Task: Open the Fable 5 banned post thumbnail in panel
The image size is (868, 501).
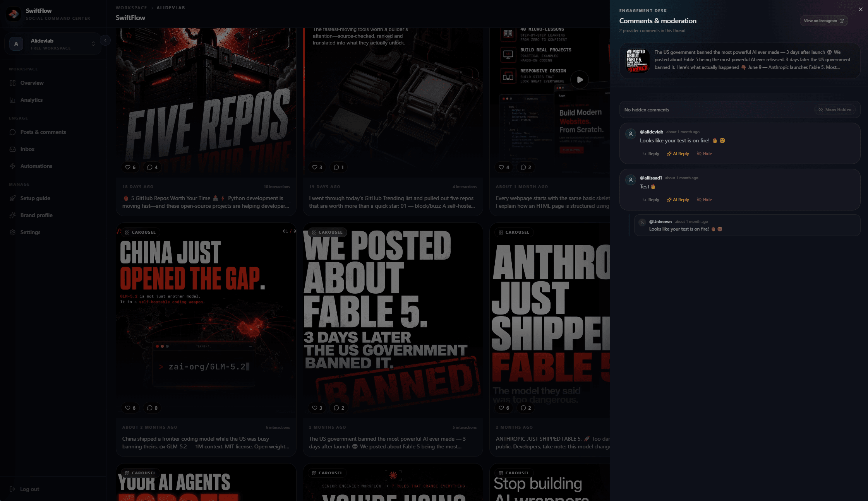Action: pos(637,60)
